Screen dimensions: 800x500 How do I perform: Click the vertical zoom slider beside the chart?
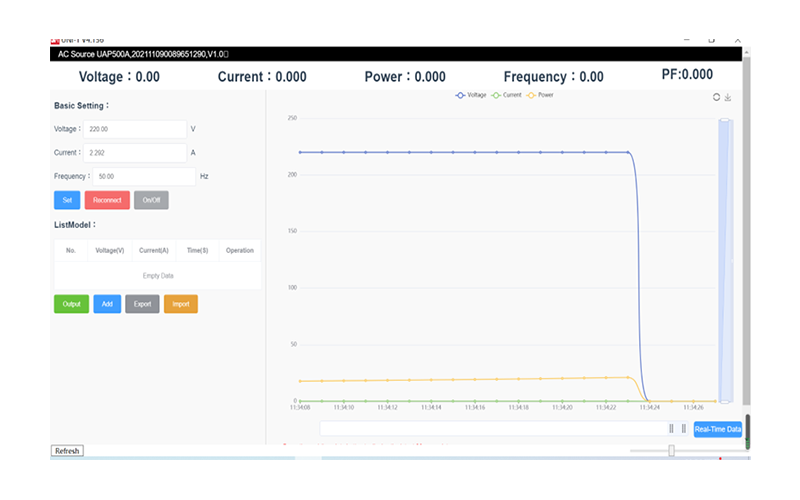[725, 260]
